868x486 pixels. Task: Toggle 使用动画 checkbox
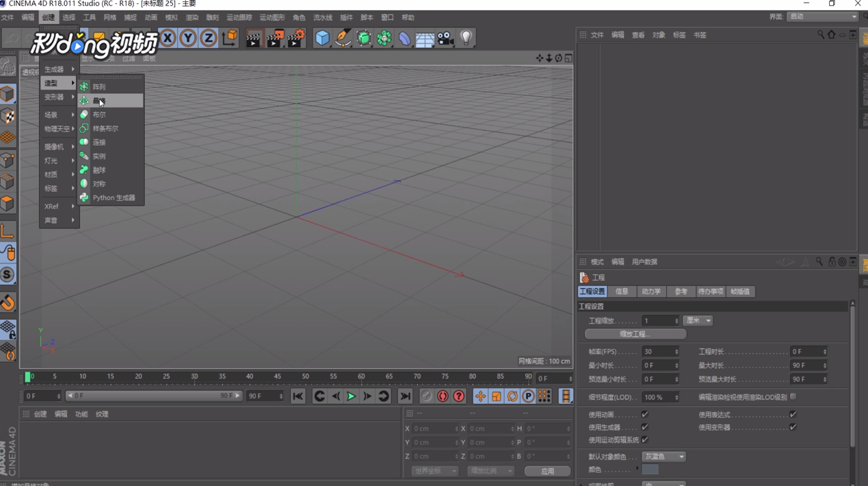pos(644,415)
